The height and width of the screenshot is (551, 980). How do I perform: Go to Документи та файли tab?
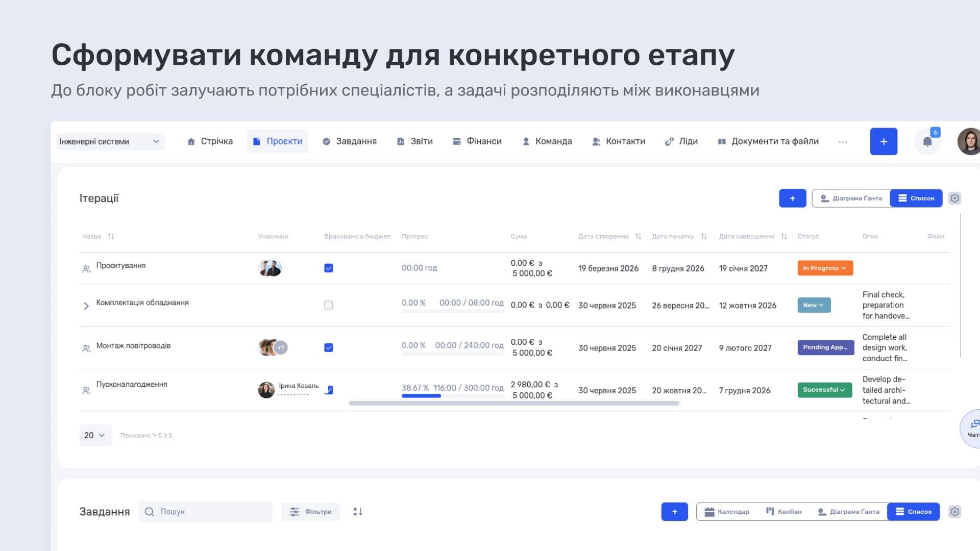[768, 141]
